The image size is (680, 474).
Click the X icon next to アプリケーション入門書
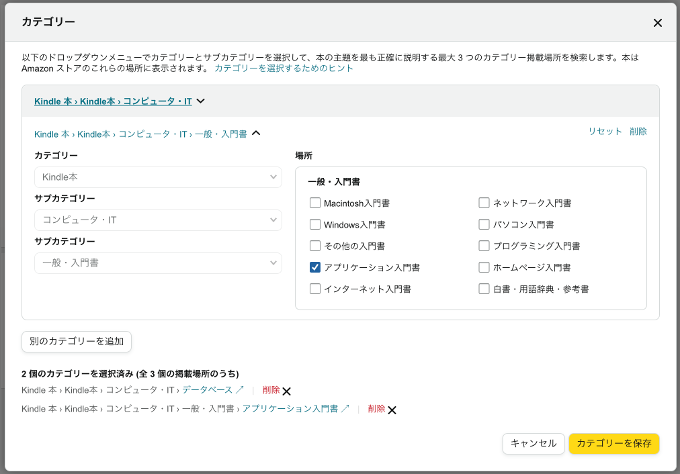click(x=392, y=410)
